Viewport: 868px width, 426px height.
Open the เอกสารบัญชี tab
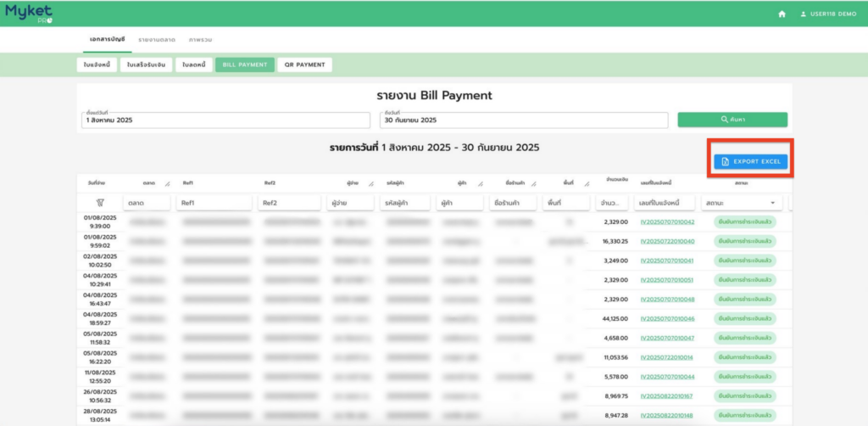(108, 39)
